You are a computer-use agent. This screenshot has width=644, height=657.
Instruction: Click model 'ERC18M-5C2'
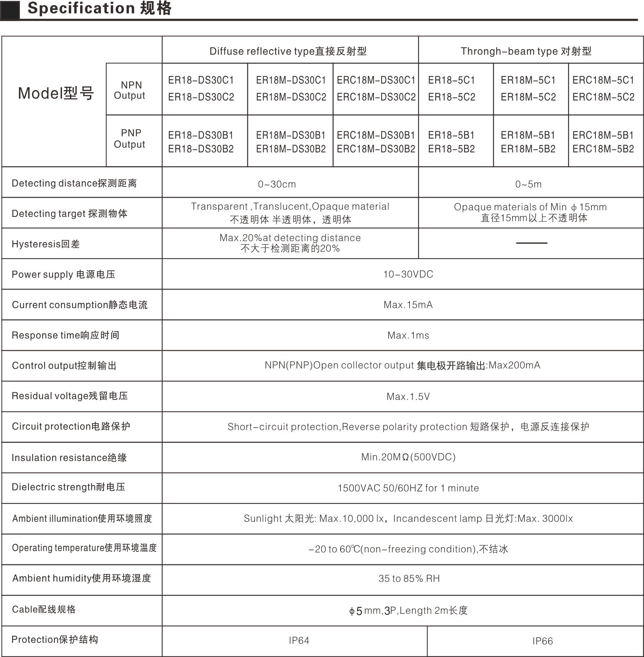click(603, 97)
